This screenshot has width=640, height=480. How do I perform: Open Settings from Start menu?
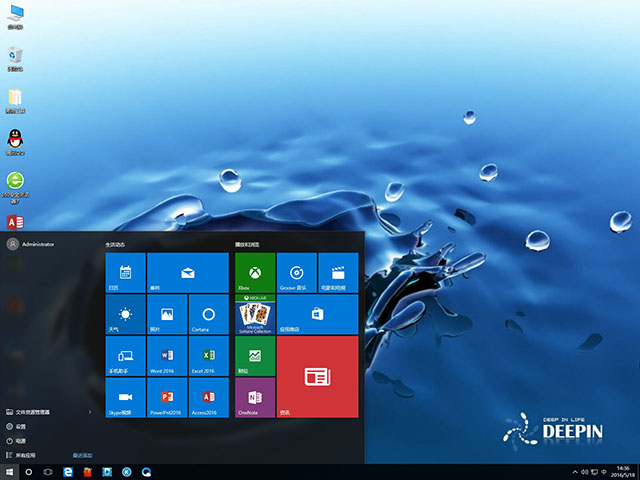20,426
